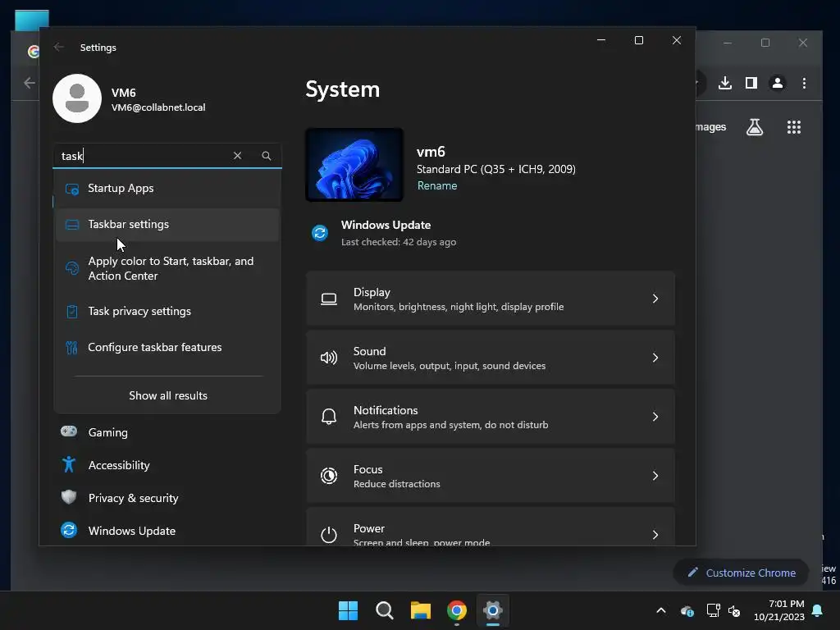840x630 pixels.
Task: Clear the settings search text with X
Action: click(x=237, y=155)
